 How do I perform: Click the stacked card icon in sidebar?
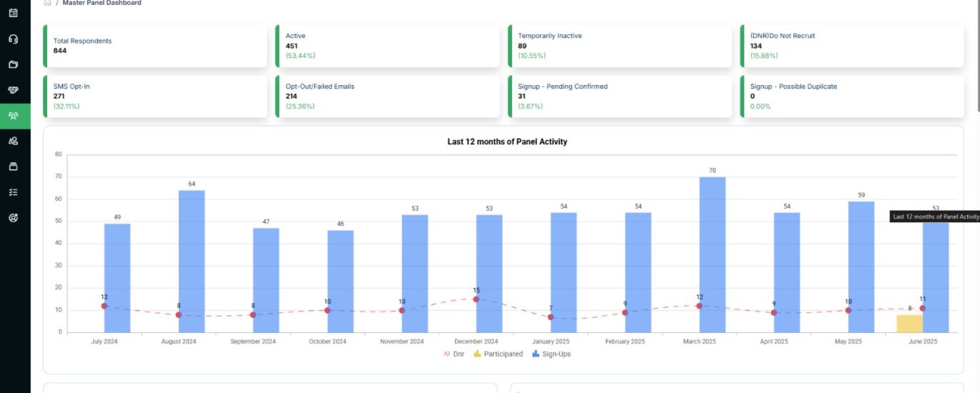[x=13, y=166]
